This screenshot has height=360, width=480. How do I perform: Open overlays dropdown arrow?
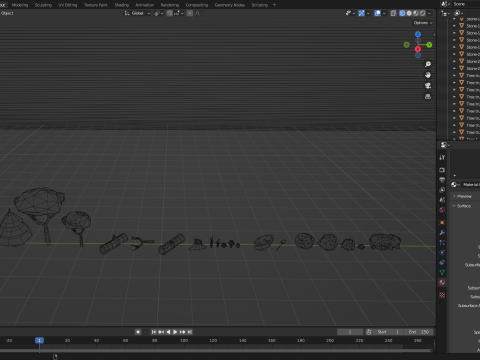click(384, 13)
